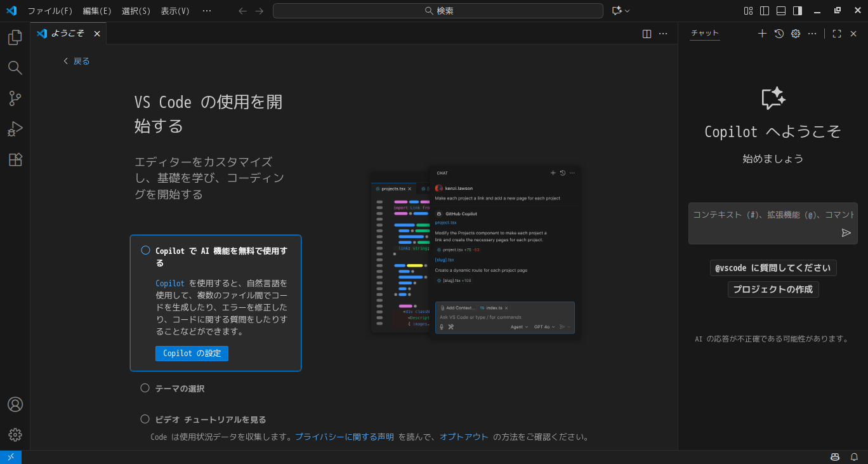This screenshot has height=464, width=868.
Task: Open the 編集(E) menu
Action: pos(97,11)
